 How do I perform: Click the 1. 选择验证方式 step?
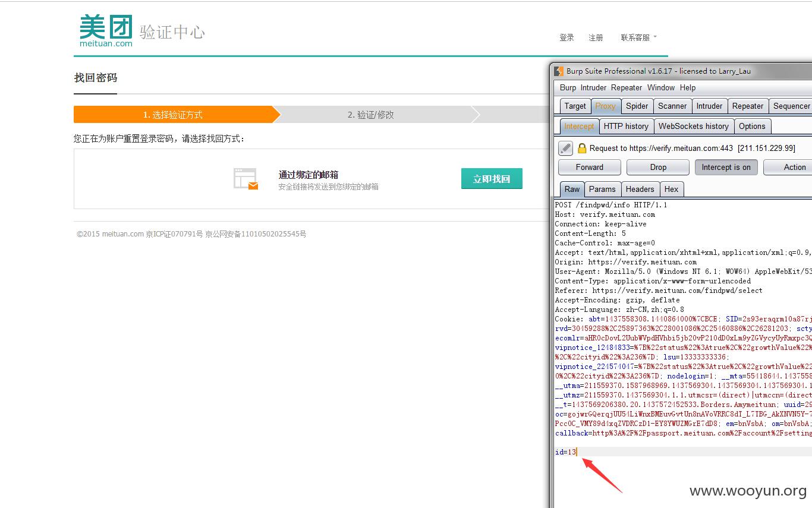[x=173, y=115]
